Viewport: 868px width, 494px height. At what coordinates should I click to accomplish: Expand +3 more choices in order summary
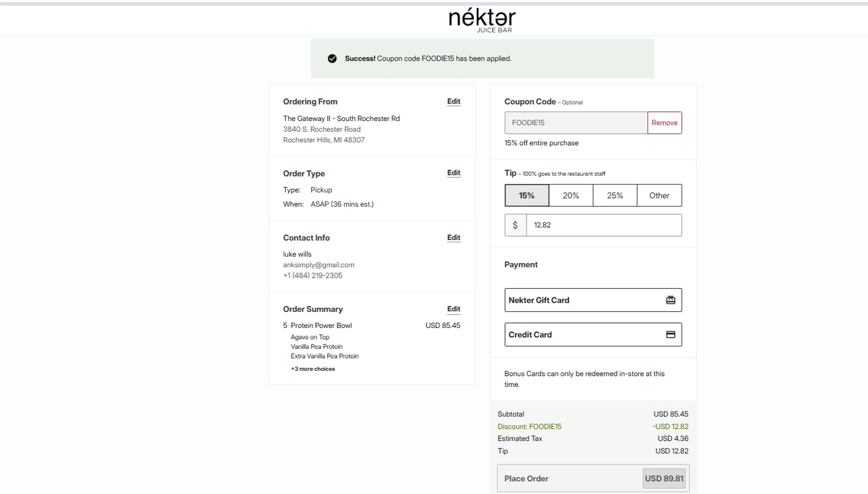(x=312, y=369)
